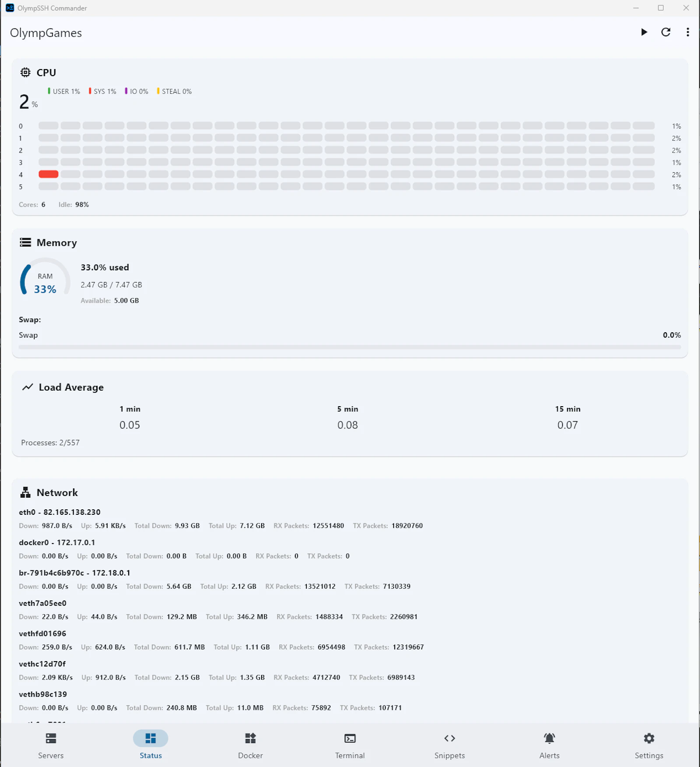The width and height of the screenshot is (700, 767).
Task: Click the yellow STEAL 0% legend
Action: (174, 91)
